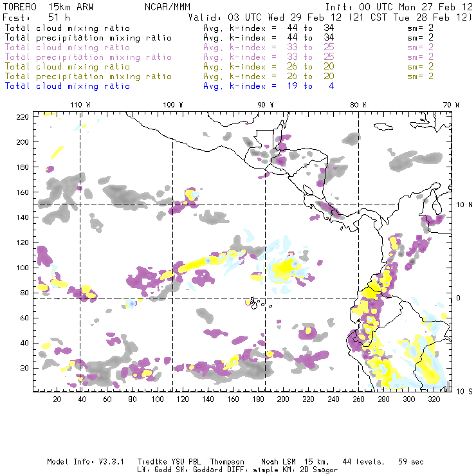
Task: Click the '70 W' longitude label
Action: (x=451, y=105)
